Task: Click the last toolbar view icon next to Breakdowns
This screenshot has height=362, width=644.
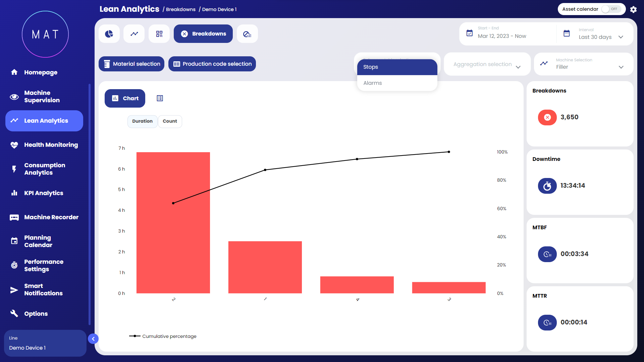Action: 247,34
